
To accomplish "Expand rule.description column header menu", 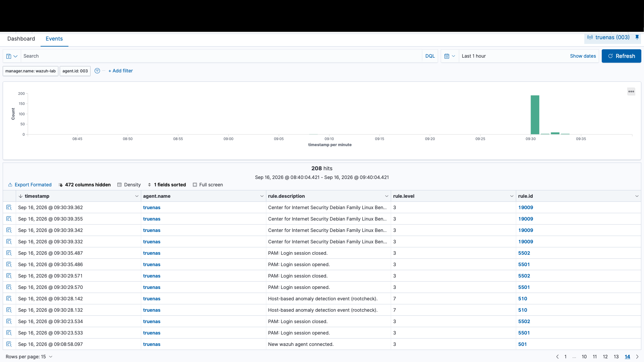I will point(387,196).
